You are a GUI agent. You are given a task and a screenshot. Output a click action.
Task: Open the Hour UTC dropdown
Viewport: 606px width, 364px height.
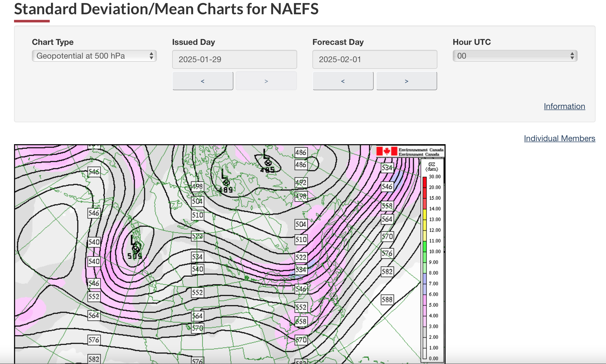pyautogui.click(x=515, y=56)
